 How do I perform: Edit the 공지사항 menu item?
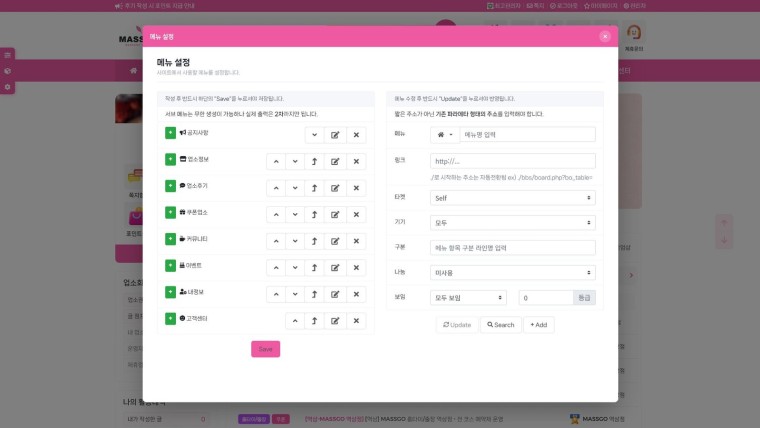click(x=335, y=135)
